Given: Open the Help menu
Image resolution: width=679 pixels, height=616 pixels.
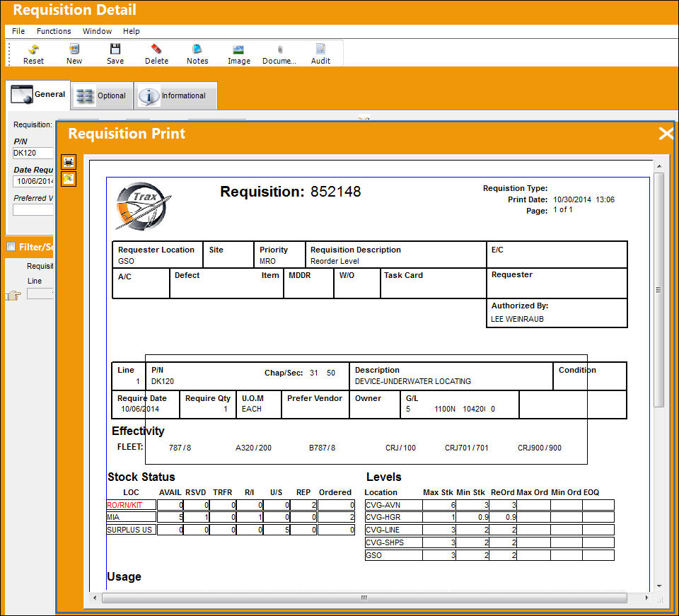Looking at the screenshot, I should click(x=132, y=31).
